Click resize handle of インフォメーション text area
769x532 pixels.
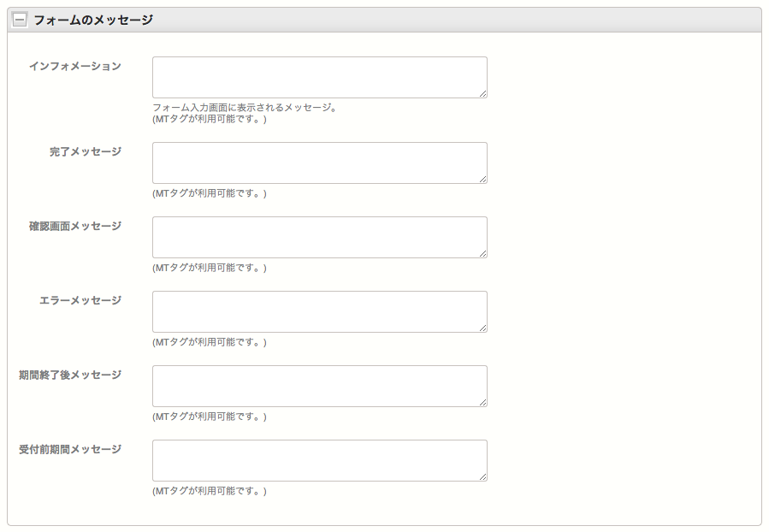[482, 93]
